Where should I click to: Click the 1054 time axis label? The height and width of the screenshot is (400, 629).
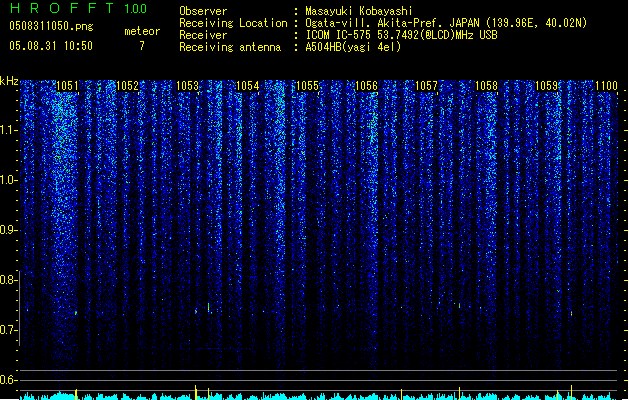pyautogui.click(x=248, y=86)
